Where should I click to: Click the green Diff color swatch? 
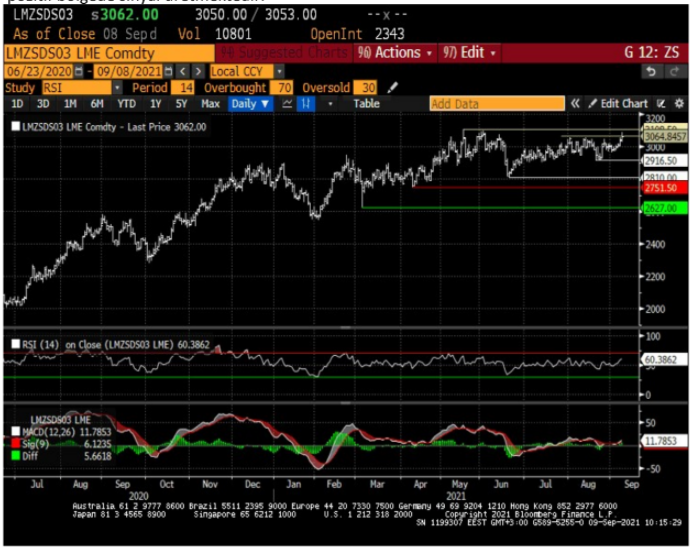(x=16, y=456)
